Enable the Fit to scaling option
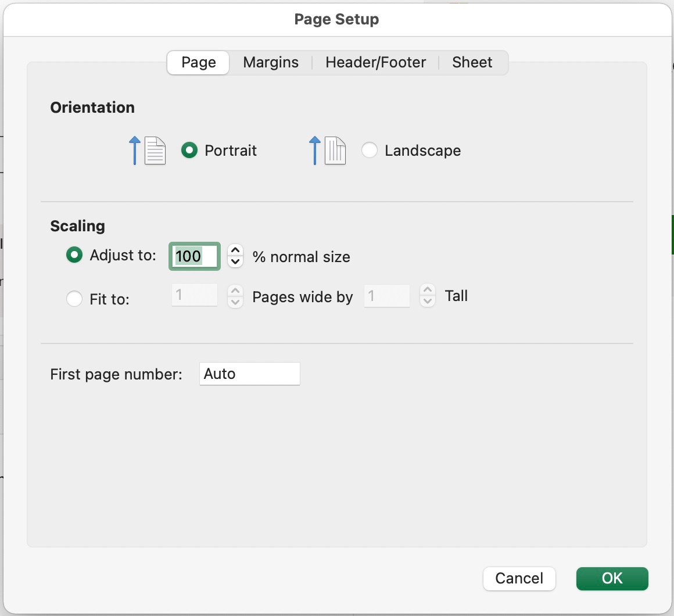This screenshot has width=674, height=616. tap(74, 299)
